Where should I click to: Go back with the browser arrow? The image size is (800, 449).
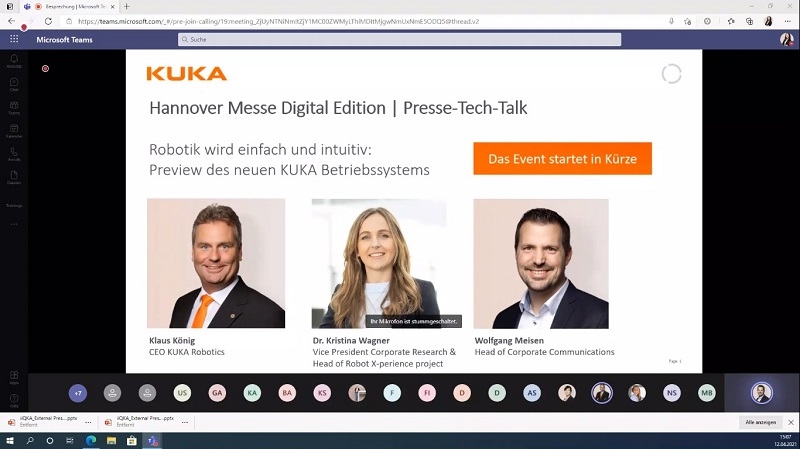[12, 21]
